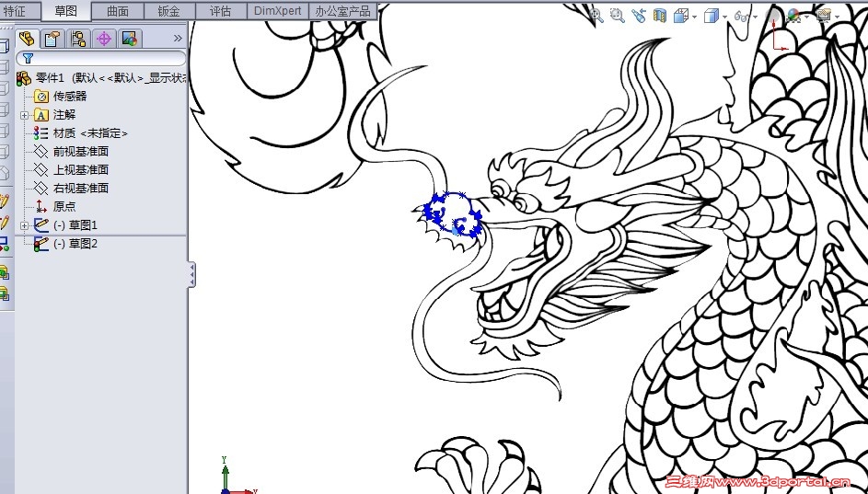Expand the View Orientation dropdown arrow
Viewport: 868px width, 494px height.
point(694,17)
